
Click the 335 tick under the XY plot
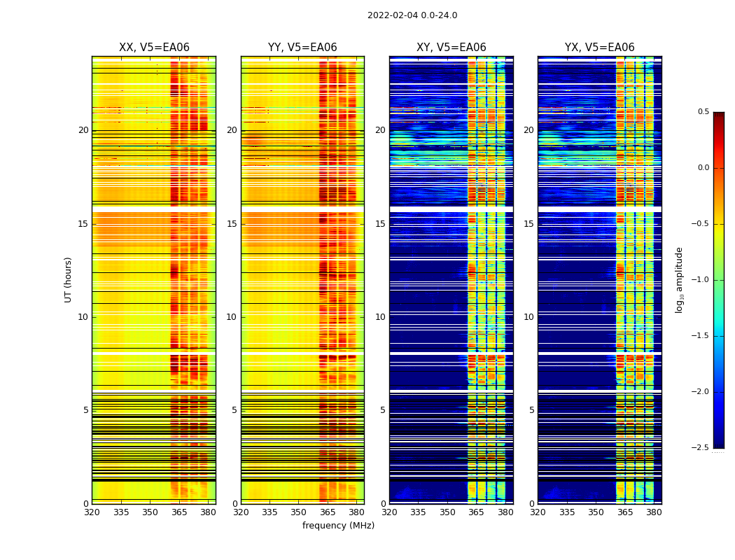click(x=418, y=512)
